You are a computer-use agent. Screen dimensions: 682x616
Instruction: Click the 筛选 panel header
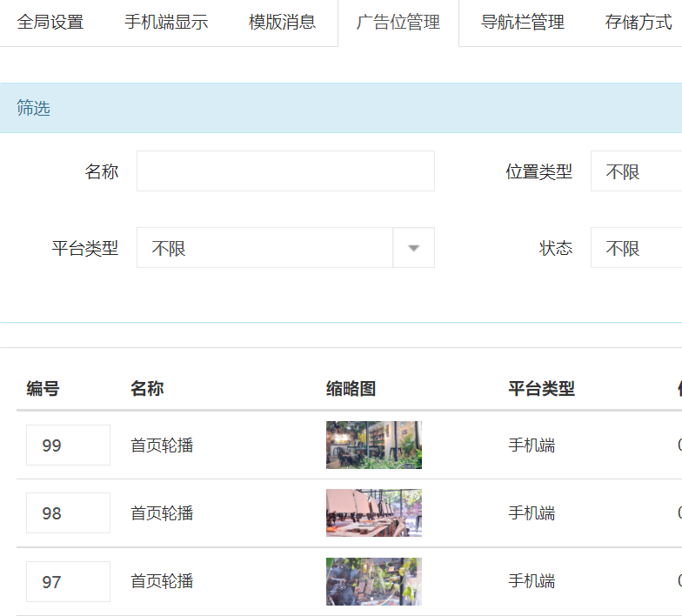pyautogui.click(x=34, y=109)
